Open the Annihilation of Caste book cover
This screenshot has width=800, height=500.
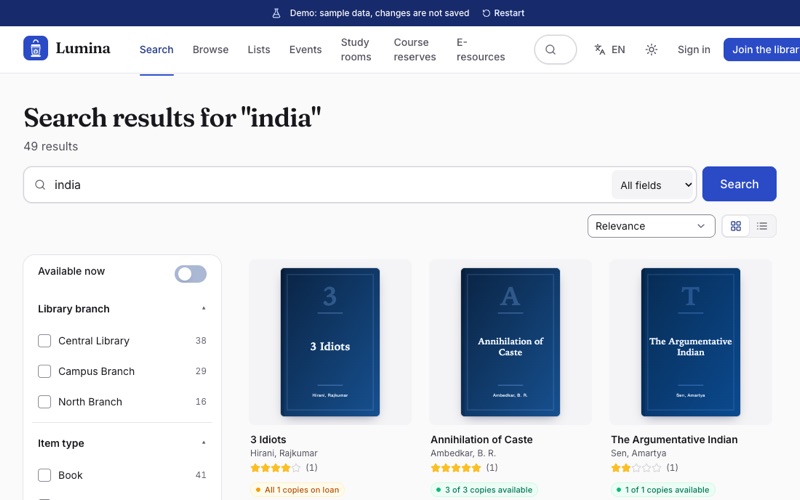[510, 342]
